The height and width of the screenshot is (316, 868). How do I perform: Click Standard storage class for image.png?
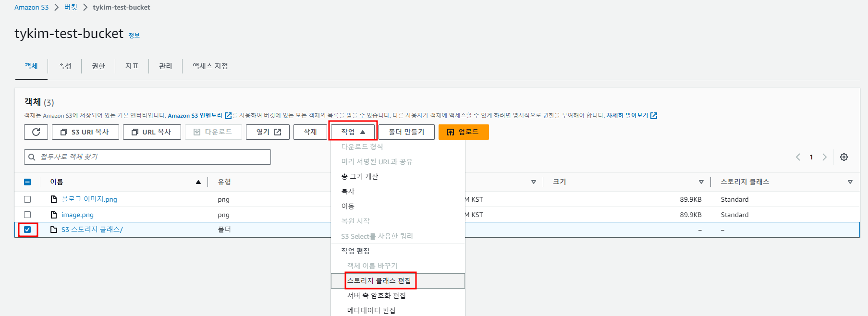(734, 215)
